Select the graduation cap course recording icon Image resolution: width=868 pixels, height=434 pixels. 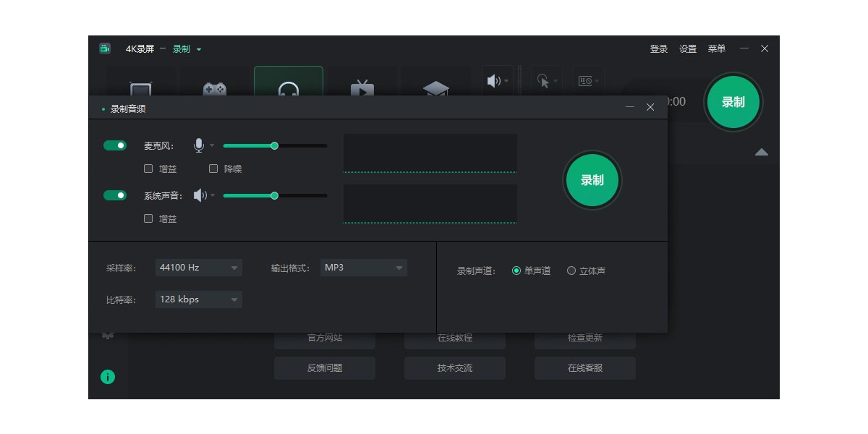click(x=435, y=87)
